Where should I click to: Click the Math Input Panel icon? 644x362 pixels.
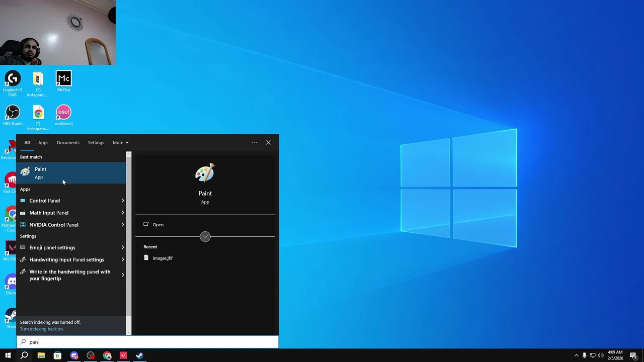pyautogui.click(x=23, y=213)
